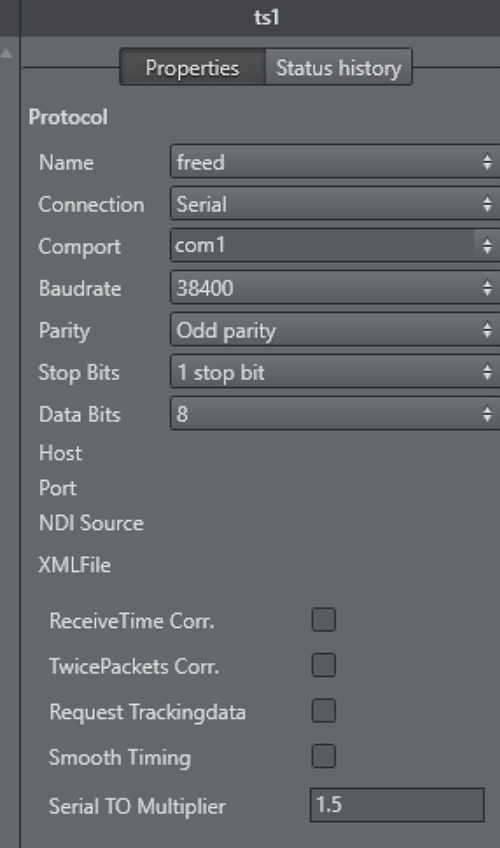Expand the Connection dropdown set to Serial
This screenshot has width=500, height=848.
(335, 203)
